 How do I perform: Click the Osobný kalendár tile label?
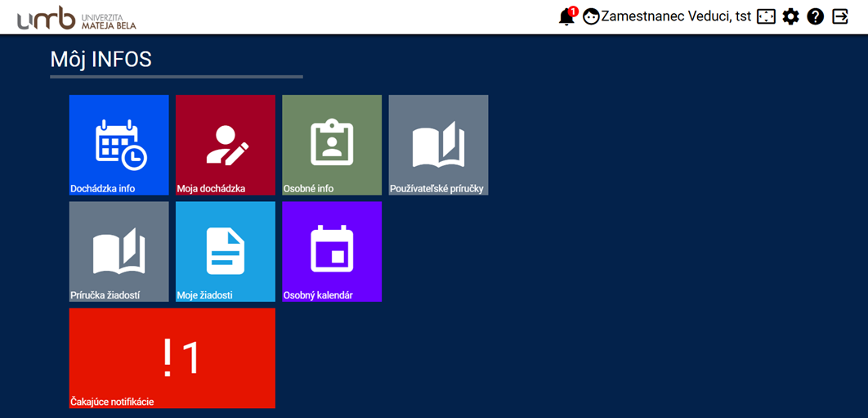tap(318, 295)
